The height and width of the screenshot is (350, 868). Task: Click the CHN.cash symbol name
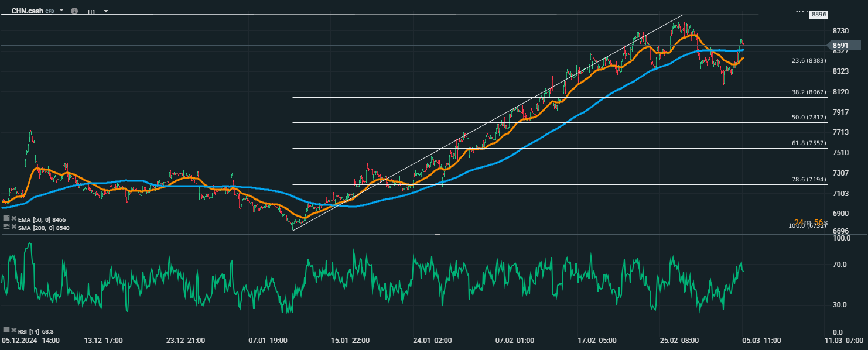[27, 11]
